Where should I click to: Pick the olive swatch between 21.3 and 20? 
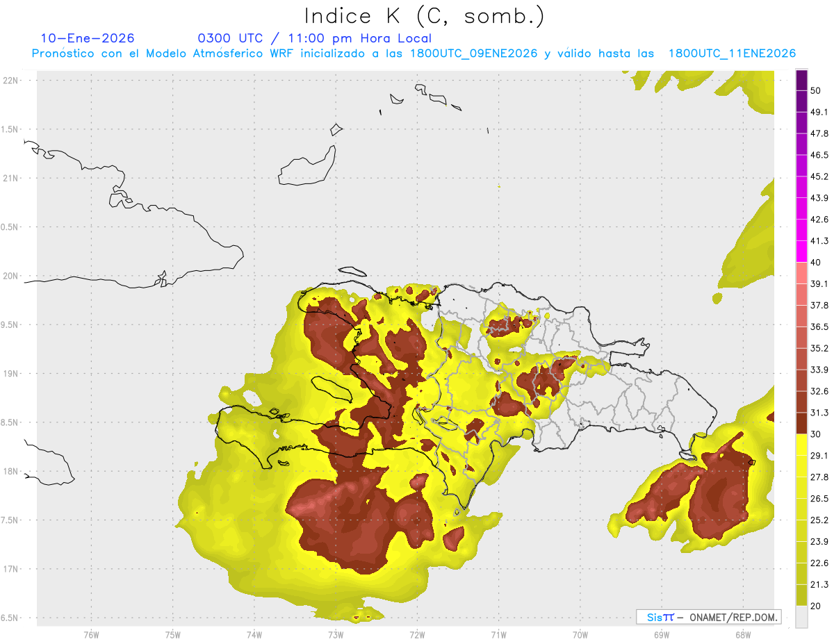click(x=801, y=595)
